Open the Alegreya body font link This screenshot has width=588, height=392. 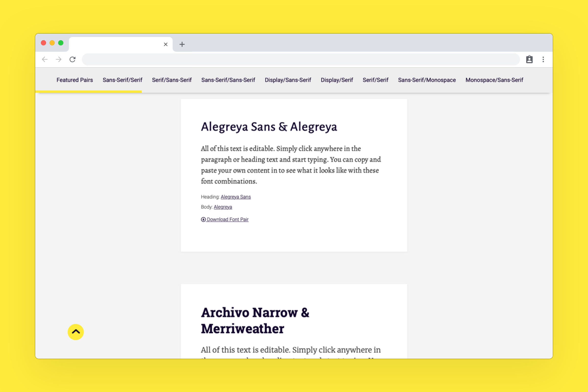click(x=223, y=207)
